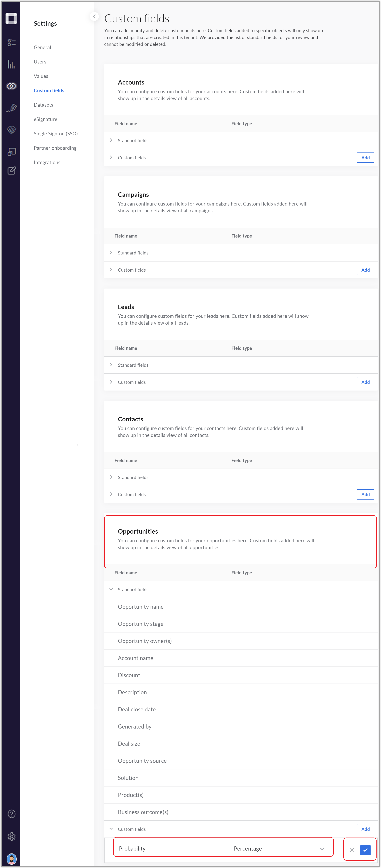Open the analytics bar chart icon in sidebar
Image resolution: width=381 pixels, height=868 pixels.
click(11, 65)
